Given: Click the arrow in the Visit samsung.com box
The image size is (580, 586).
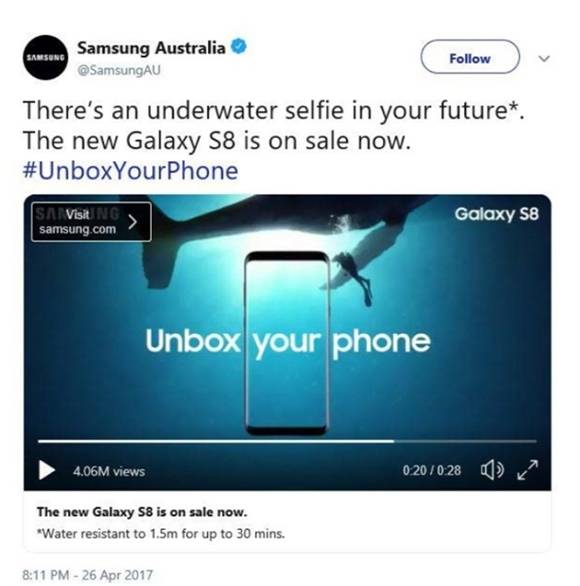Looking at the screenshot, I should 133,222.
